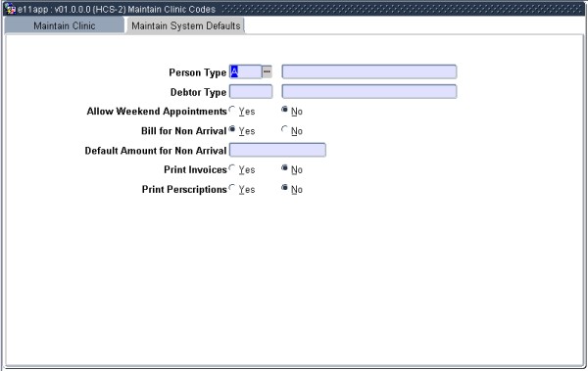Click the application icon in the title bar

pyautogui.click(x=10, y=9)
